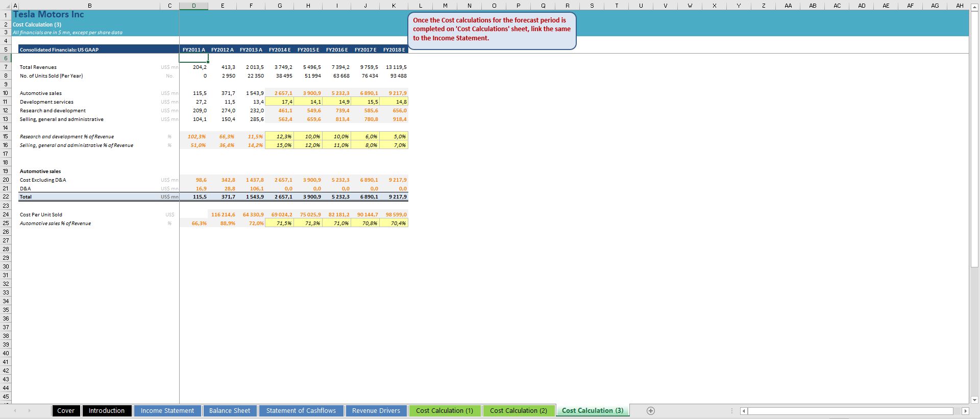Click 'Cost Per Unit Sold' row label
This screenshot has height=419, width=980.
(41, 215)
